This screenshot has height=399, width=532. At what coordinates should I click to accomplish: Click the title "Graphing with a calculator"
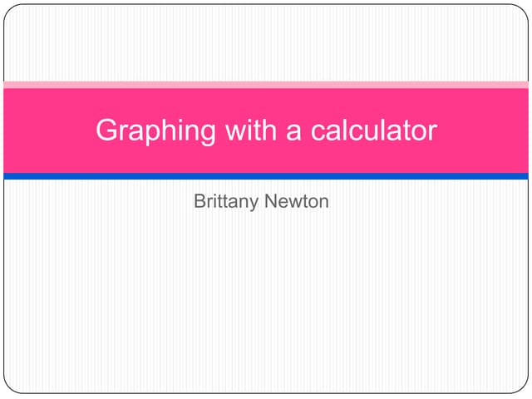[x=266, y=131]
